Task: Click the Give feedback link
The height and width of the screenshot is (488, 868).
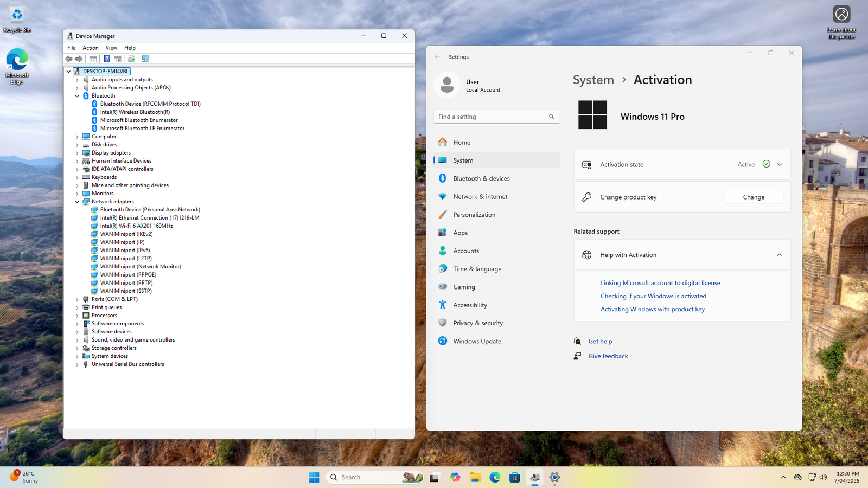Action: (x=608, y=356)
